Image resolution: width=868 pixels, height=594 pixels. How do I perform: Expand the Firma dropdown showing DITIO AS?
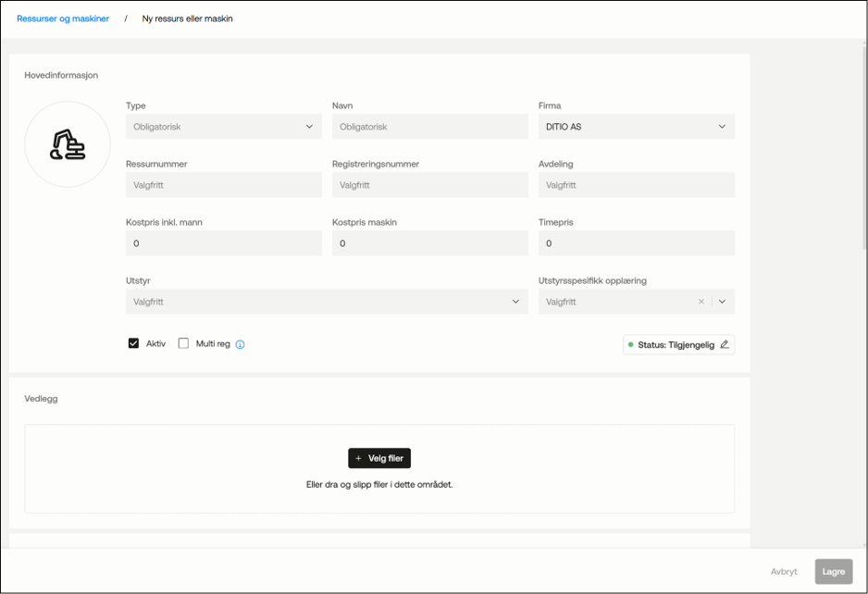pyautogui.click(x=636, y=127)
